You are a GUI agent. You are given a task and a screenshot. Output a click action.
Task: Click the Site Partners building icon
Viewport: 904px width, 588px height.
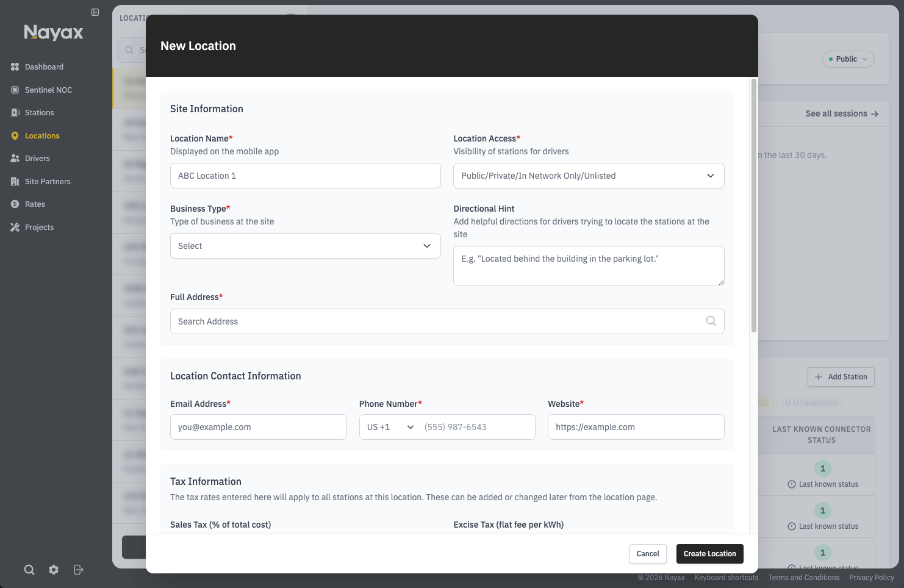point(15,182)
